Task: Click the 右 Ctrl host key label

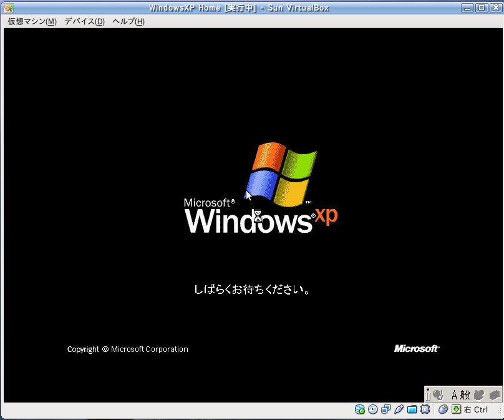Action: click(x=476, y=410)
